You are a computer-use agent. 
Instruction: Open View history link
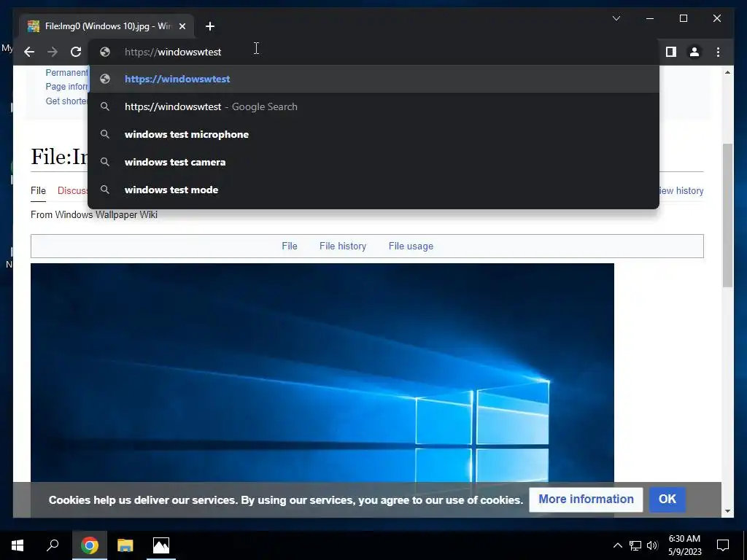[681, 191]
